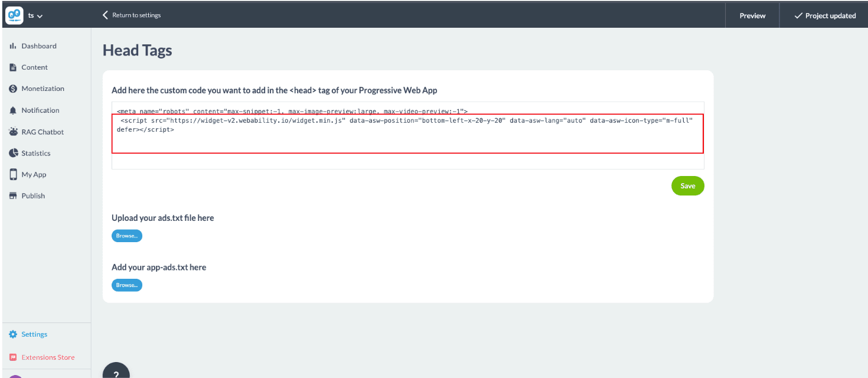The image size is (868, 378).
Task: Click the Head Tags page heading
Action: (x=138, y=51)
